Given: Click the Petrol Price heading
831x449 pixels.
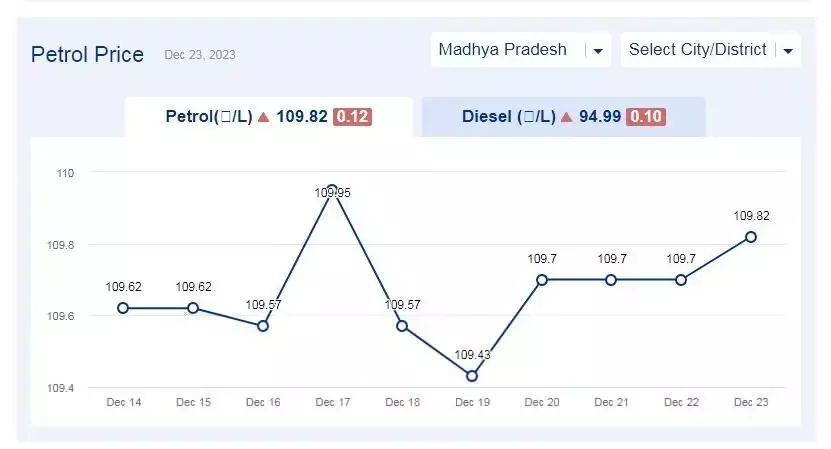Looking at the screenshot, I should point(87,54).
